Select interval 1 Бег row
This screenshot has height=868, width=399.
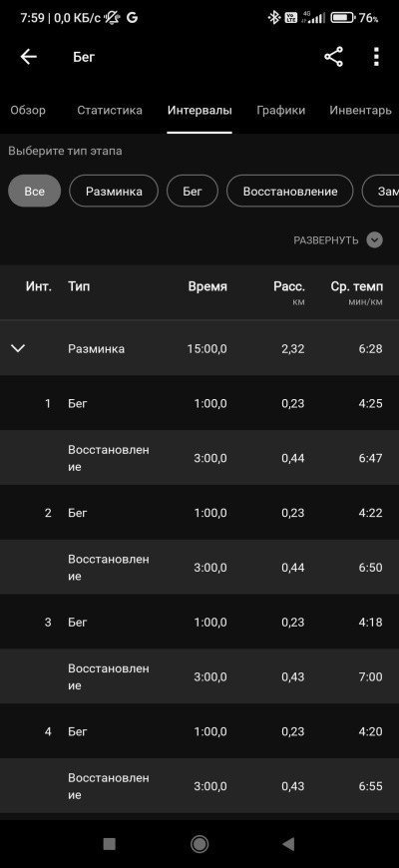point(199,403)
